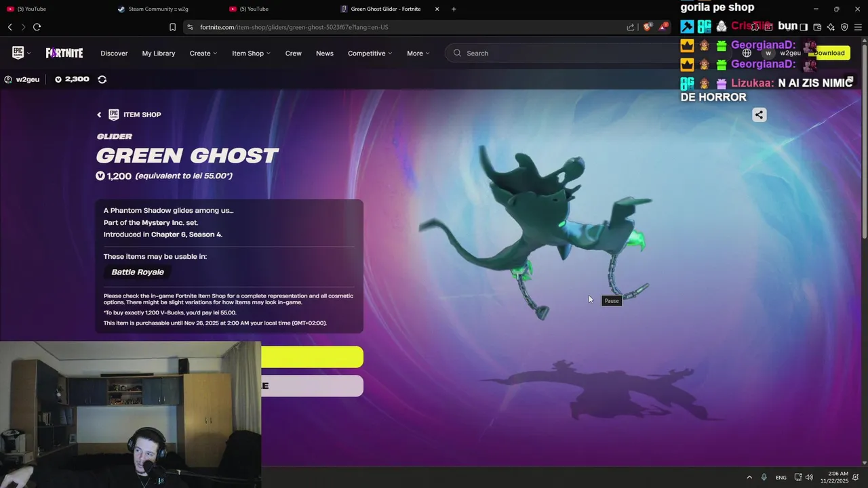The image size is (868, 488).
Task: Click the bookmark icon in address bar
Action: coord(172,27)
